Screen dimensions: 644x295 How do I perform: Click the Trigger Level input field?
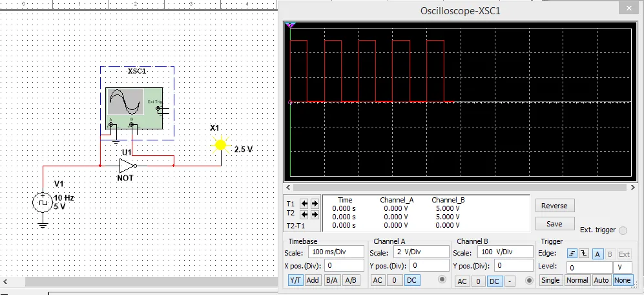(589, 267)
